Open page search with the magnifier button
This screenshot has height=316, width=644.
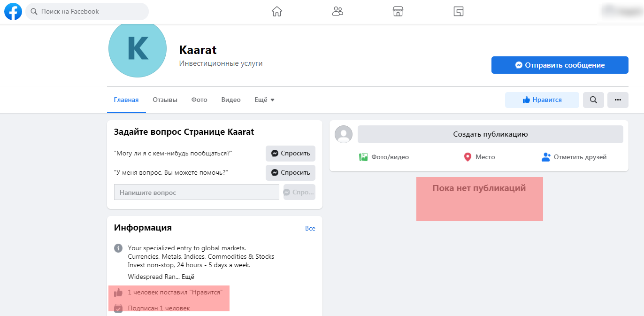(593, 100)
